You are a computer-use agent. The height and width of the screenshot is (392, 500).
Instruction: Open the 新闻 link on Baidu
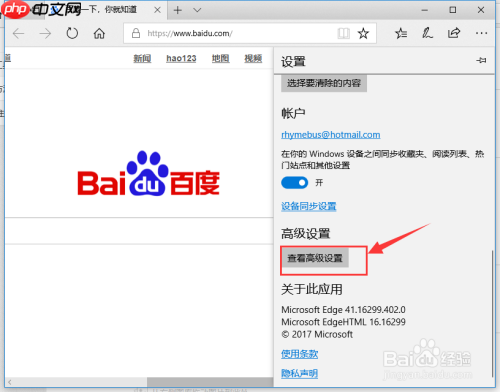click(x=142, y=58)
